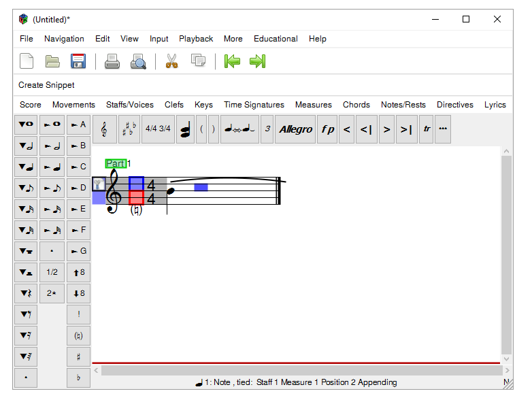Viewport: 532px width, 402px height.
Task: Click the Print icon
Action: pyautogui.click(x=112, y=61)
